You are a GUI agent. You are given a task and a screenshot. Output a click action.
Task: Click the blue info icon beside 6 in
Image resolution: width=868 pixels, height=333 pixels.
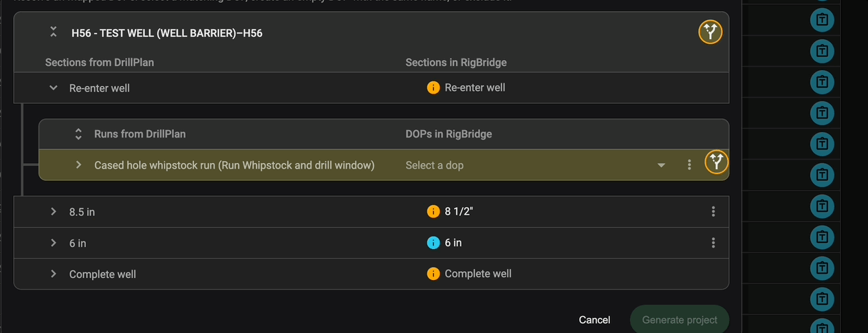click(x=433, y=243)
